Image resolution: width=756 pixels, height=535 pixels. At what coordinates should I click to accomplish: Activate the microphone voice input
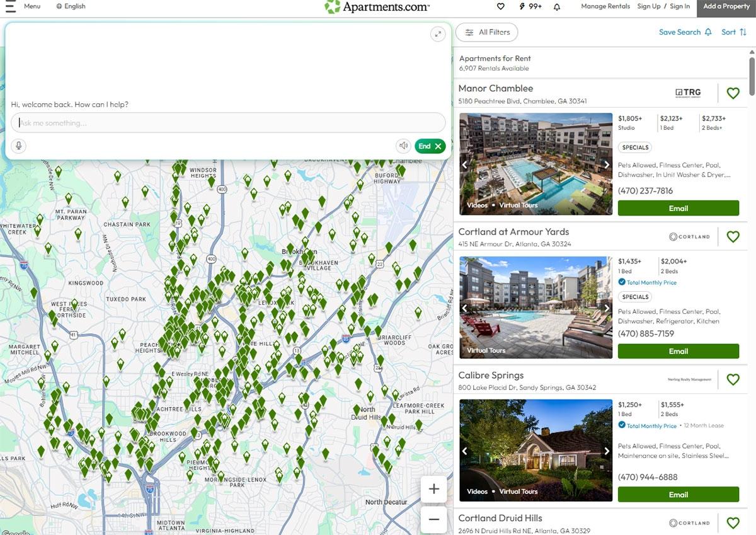pyautogui.click(x=18, y=146)
